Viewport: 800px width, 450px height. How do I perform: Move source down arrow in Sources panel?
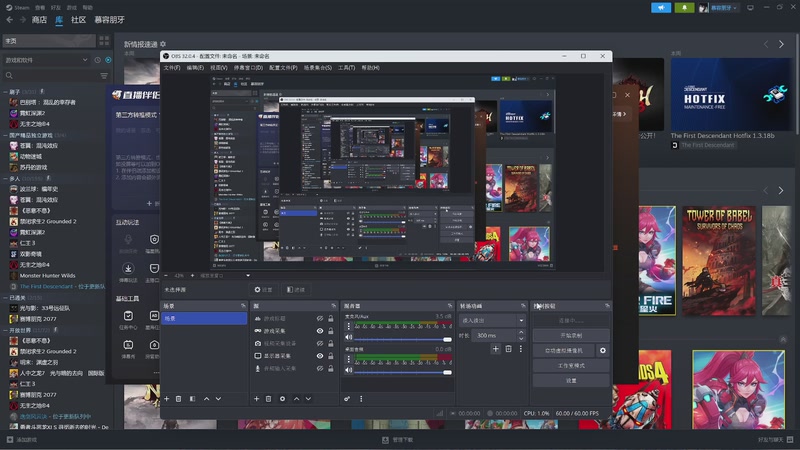pyautogui.click(x=308, y=398)
